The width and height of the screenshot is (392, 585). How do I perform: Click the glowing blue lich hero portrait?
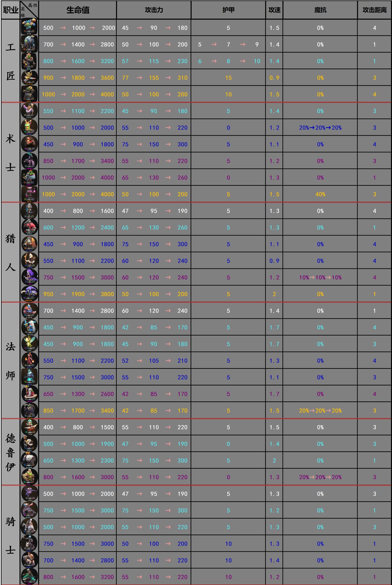point(29,377)
